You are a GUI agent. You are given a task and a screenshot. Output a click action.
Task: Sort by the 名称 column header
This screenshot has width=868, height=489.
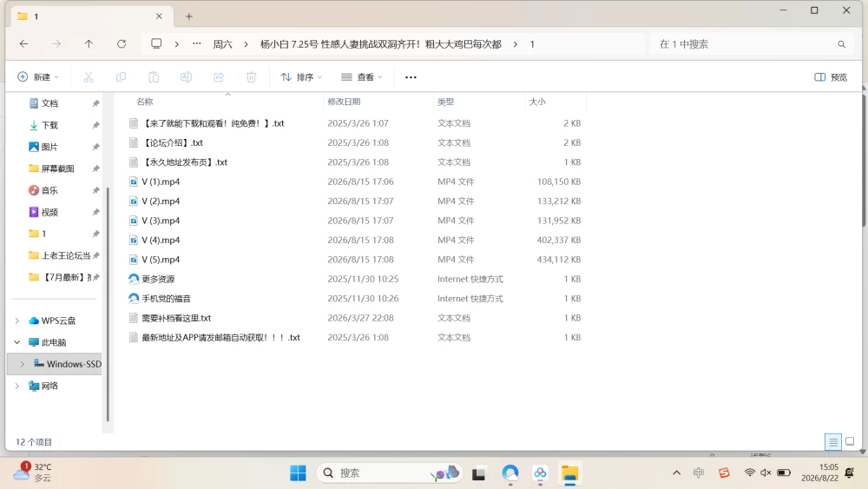coord(144,102)
